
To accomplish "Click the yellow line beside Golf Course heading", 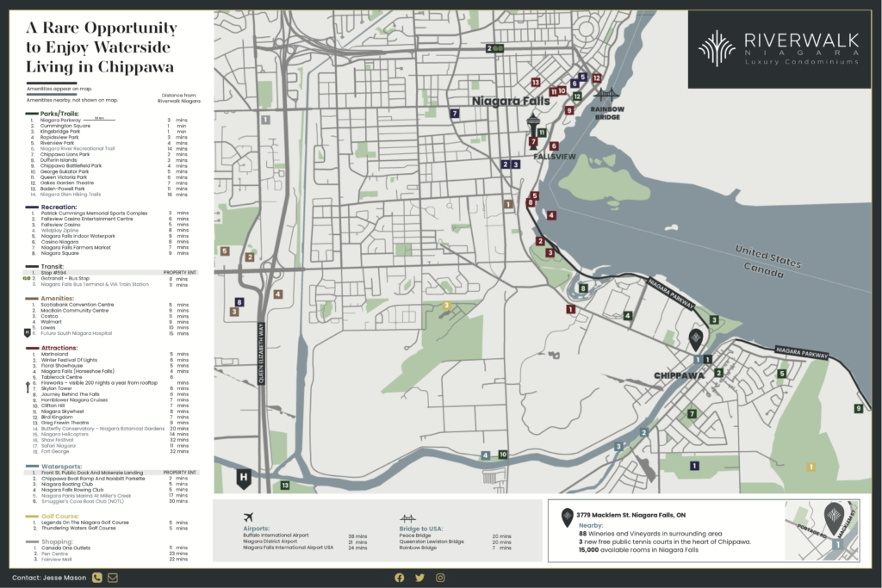I will click(x=32, y=516).
